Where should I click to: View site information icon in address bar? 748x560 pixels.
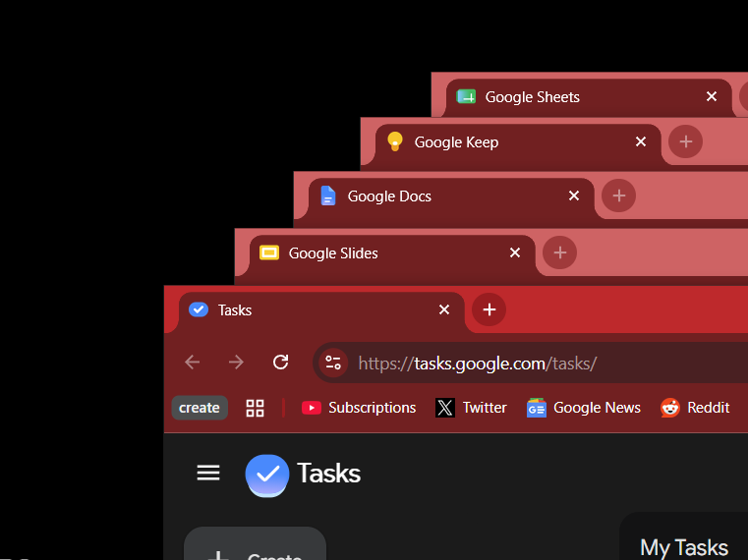coord(333,363)
